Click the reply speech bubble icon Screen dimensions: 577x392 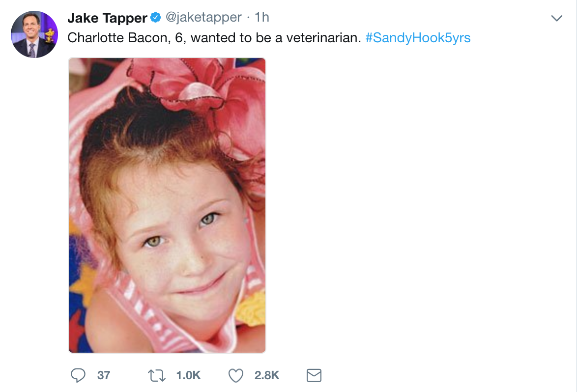tap(78, 376)
